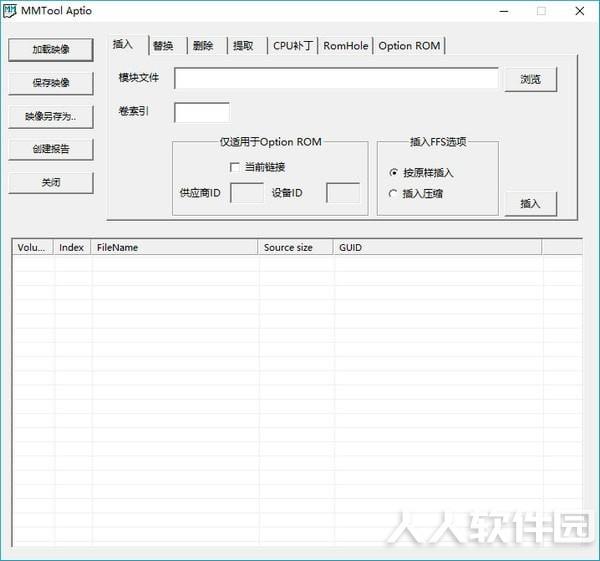The height and width of the screenshot is (561, 600).
Task: Switch to the 插入 (Insert) tab
Action: [128, 45]
